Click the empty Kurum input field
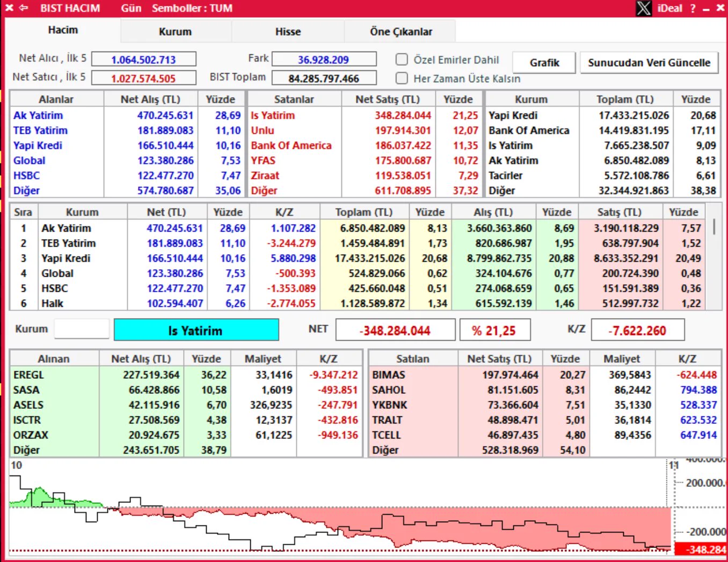The image size is (728, 562). [x=82, y=329]
